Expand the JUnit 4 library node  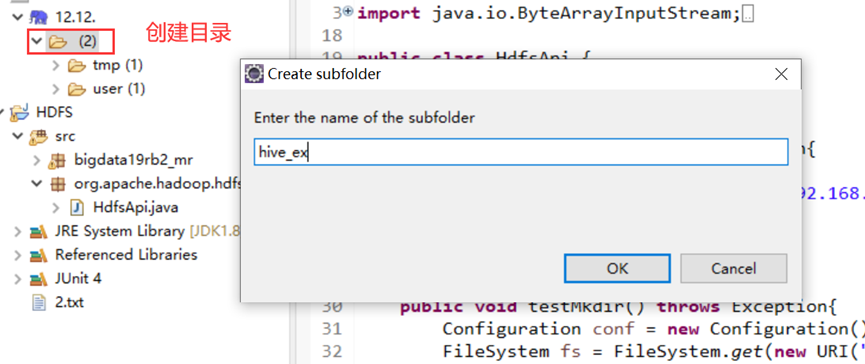coord(17,279)
